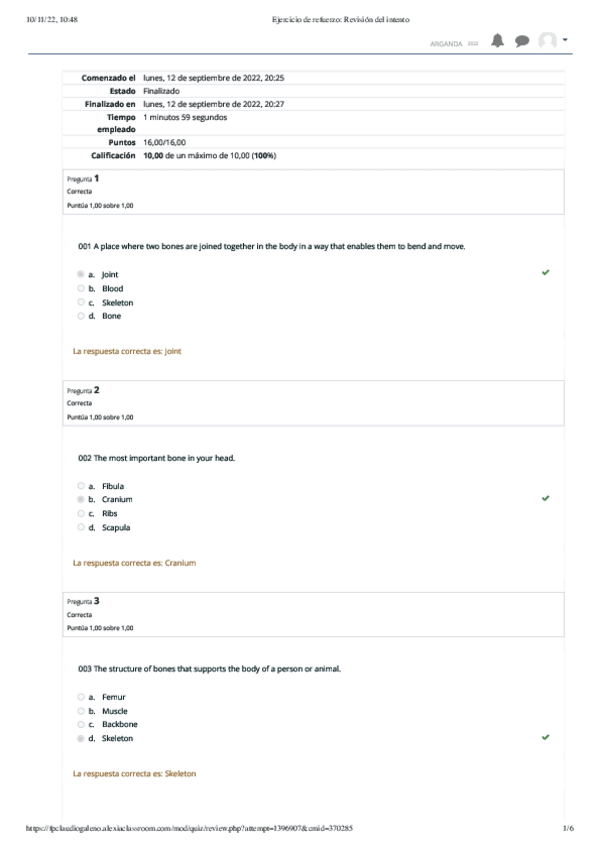Click the green checkmark next to Joint
This screenshot has width=600, height=848.
545,273
